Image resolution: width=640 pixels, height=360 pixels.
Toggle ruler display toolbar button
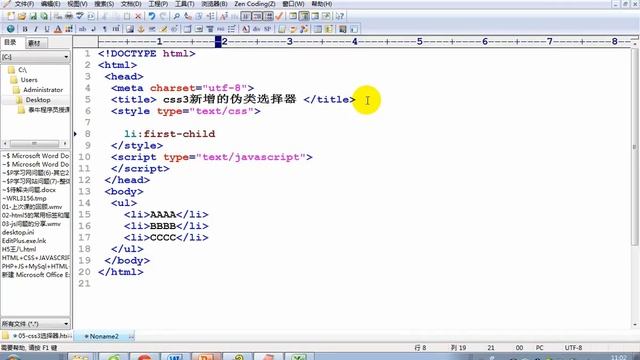pyautogui.click(x=268, y=16)
